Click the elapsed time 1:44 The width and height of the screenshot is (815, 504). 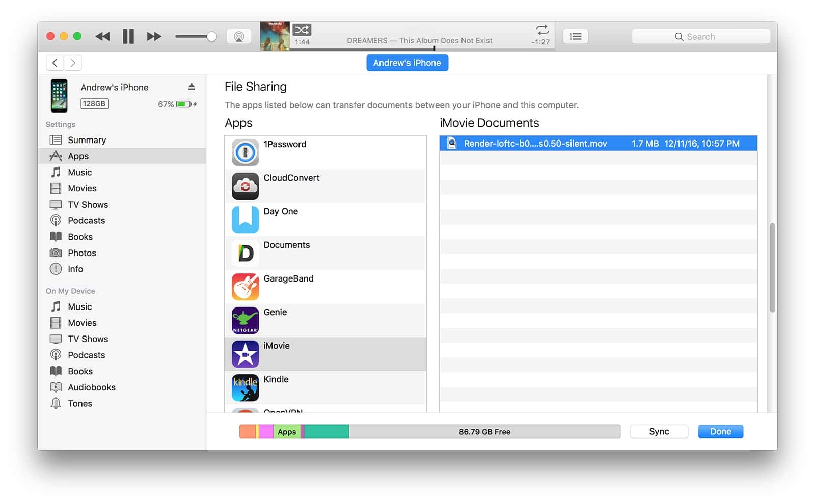pyautogui.click(x=302, y=42)
